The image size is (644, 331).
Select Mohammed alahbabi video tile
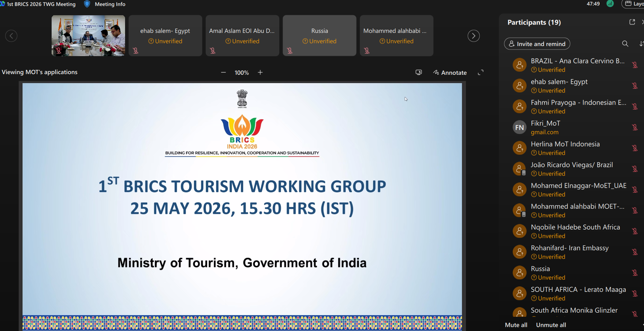pyautogui.click(x=396, y=36)
